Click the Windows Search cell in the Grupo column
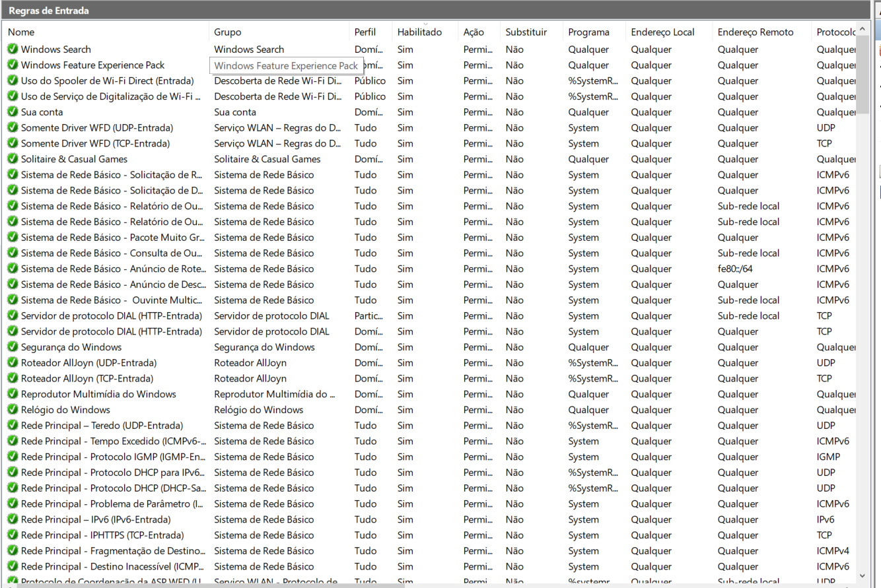Screen dimensions: 881x588 click(249, 49)
